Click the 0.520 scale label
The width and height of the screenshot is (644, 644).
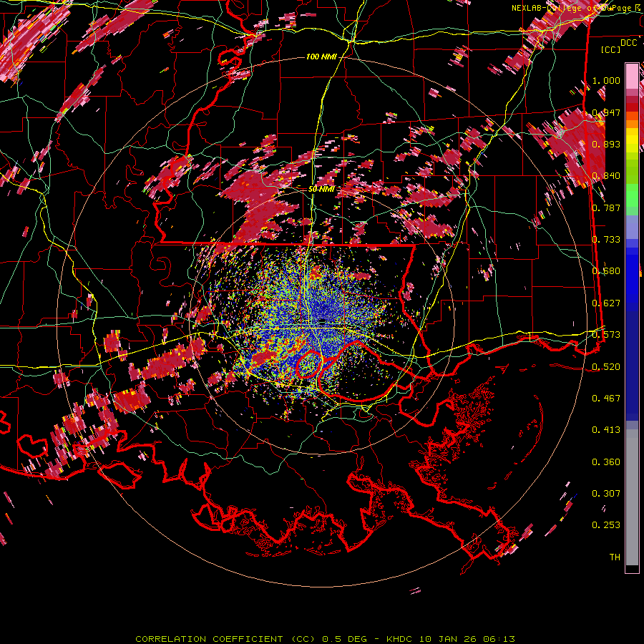click(606, 366)
